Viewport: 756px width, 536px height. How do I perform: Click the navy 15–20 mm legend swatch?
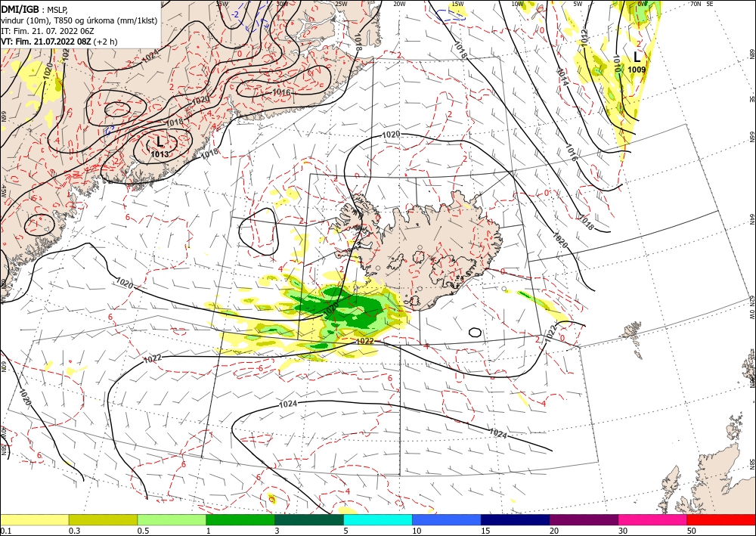pos(516,519)
